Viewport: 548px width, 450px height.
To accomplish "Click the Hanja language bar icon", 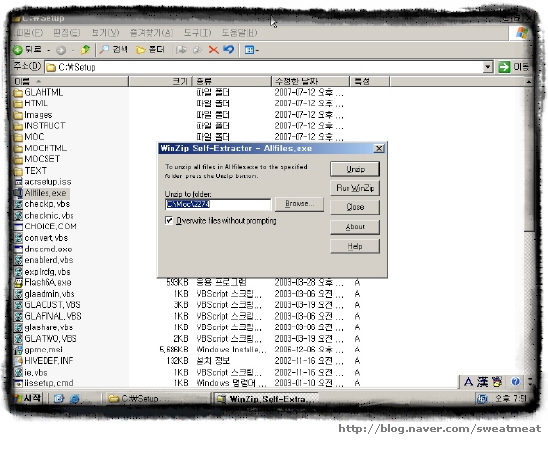I will pos(483,382).
